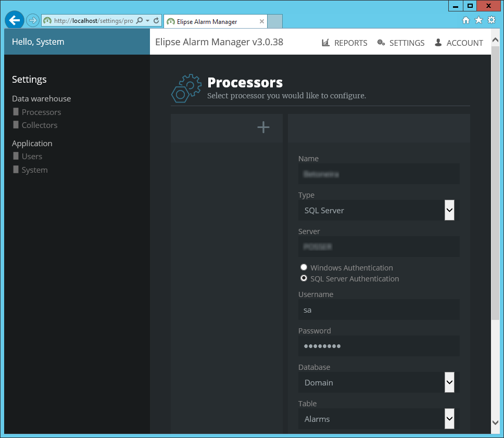Select Windows Authentication radio button
Viewport: 504px width, 438px height.
304,267
